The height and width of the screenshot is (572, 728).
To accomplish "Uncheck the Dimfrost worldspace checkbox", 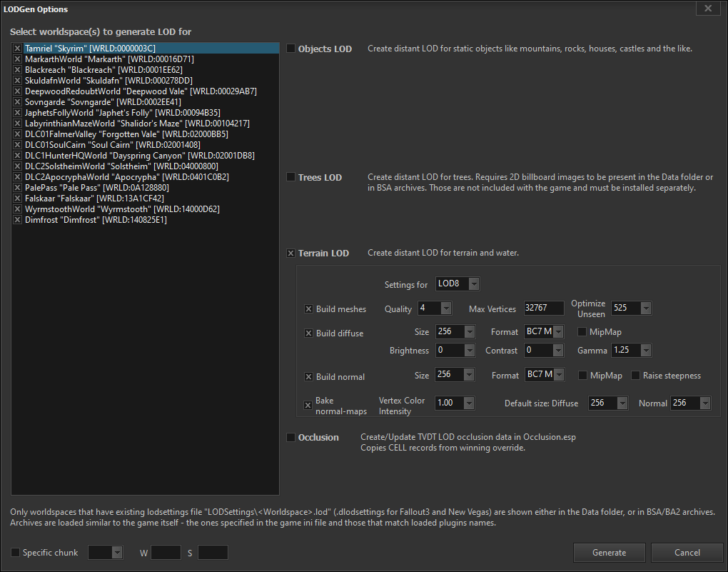I will pyautogui.click(x=17, y=220).
